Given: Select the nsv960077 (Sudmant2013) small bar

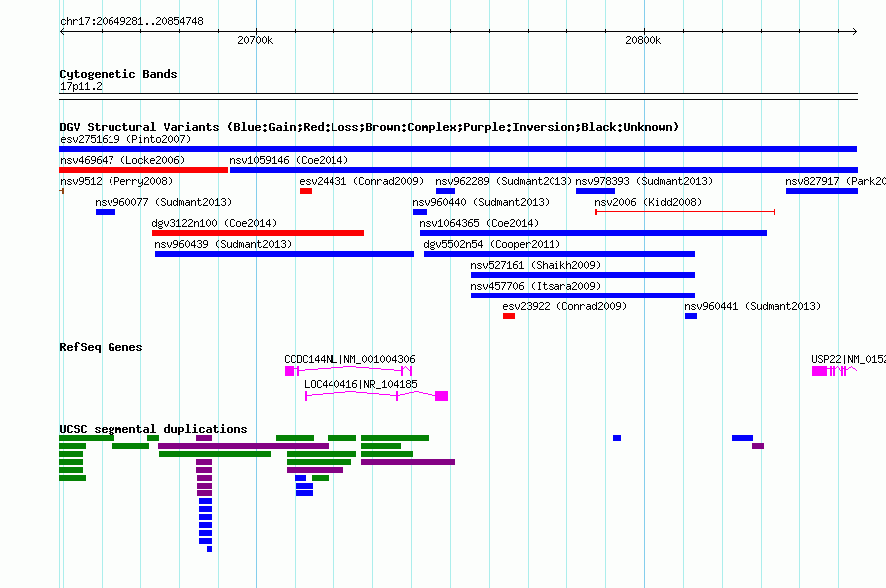Looking at the screenshot, I should (x=106, y=212).
